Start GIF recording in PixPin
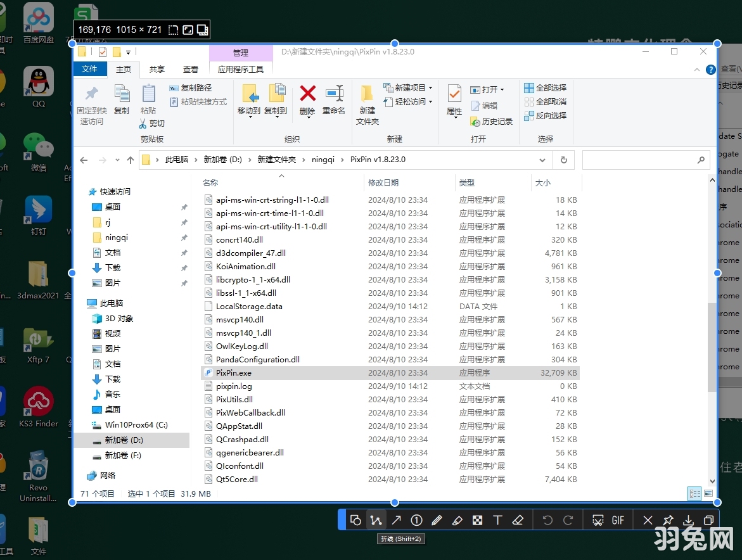742x560 pixels. click(x=619, y=519)
